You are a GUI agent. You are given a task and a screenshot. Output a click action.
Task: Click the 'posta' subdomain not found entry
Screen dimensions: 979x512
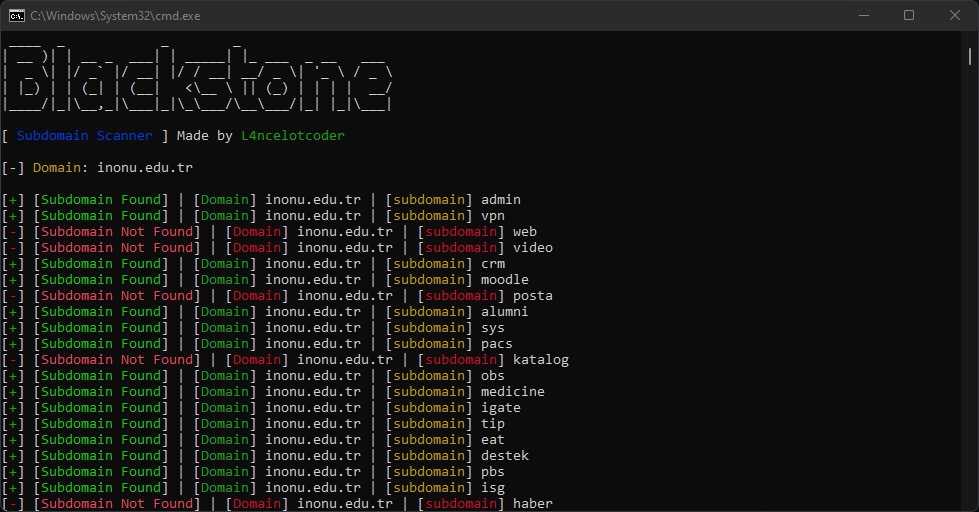(x=533, y=296)
